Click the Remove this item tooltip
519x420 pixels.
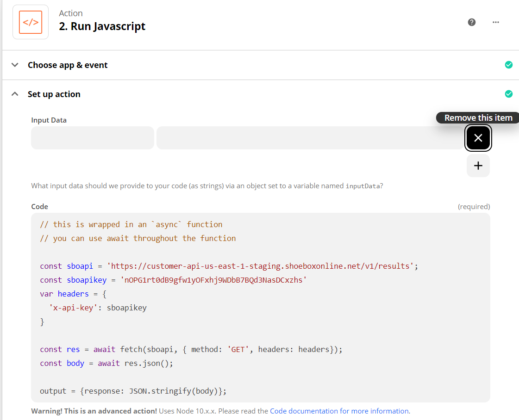pos(478,118)
